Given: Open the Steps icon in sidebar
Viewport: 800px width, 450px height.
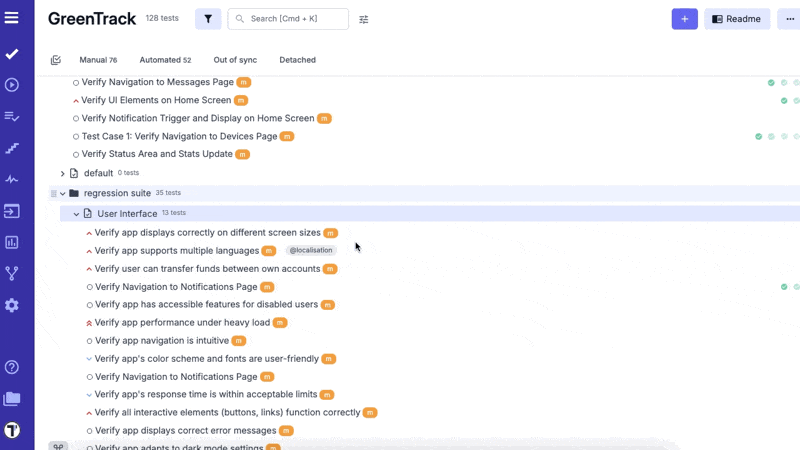Looking at the screenshot, I should [x=12, y=148].
